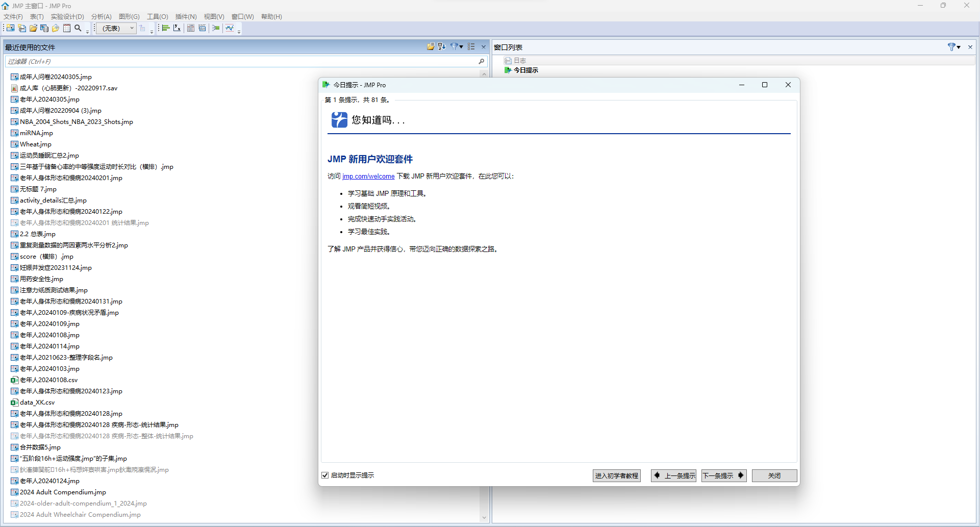Open the 文件(F) menu
Image resolution: width=980 pixels, height=527 pixels.
13,16
